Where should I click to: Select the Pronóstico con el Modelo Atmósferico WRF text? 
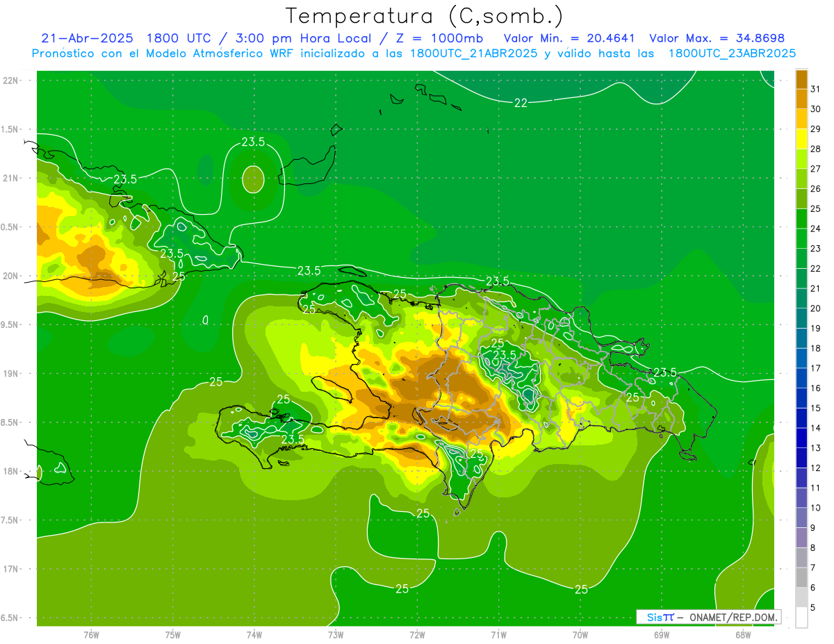(x=163, y=53)
